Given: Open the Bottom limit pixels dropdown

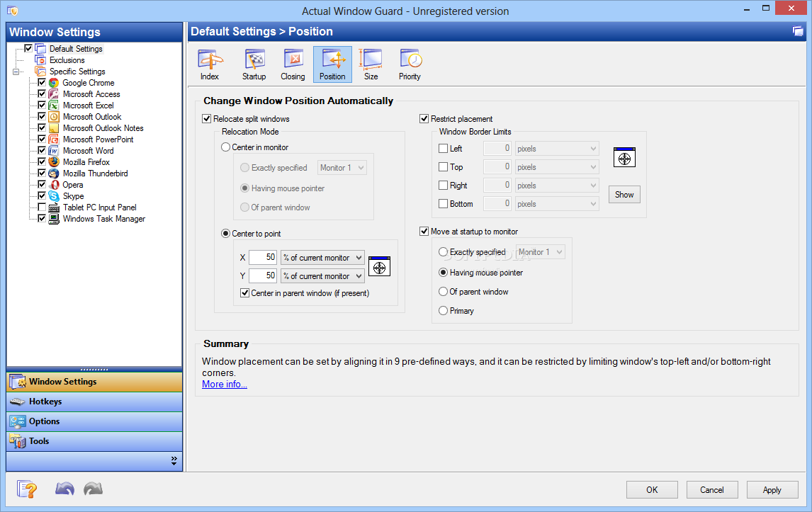Looking at the screenshot, I should tap(557, 204).
